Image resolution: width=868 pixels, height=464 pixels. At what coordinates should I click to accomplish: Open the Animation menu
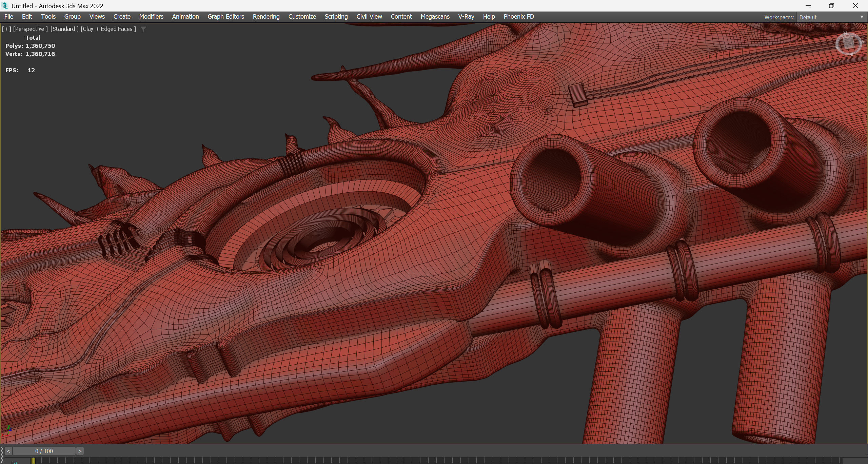[x=185, y=17]
